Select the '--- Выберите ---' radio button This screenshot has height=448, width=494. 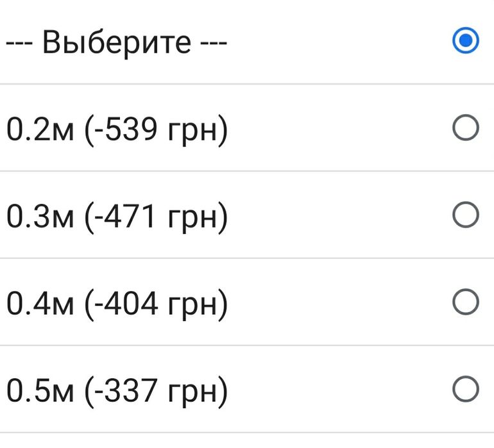point(465,42)
